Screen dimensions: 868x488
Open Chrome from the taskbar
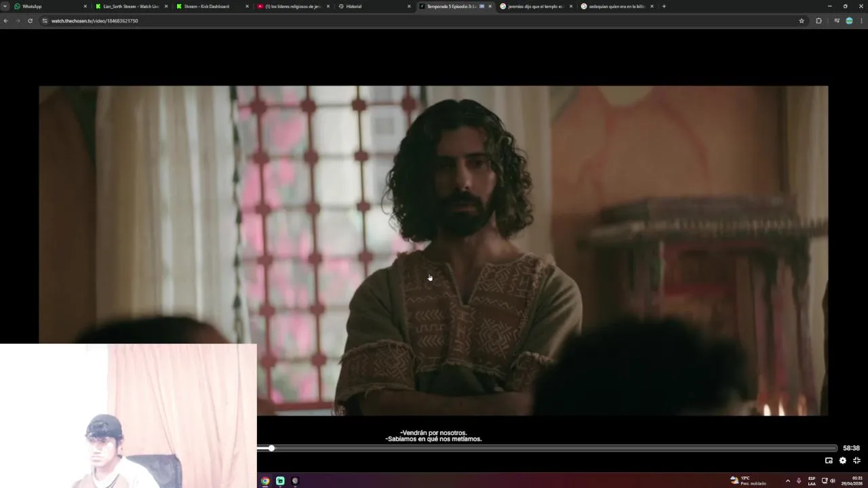265,481
